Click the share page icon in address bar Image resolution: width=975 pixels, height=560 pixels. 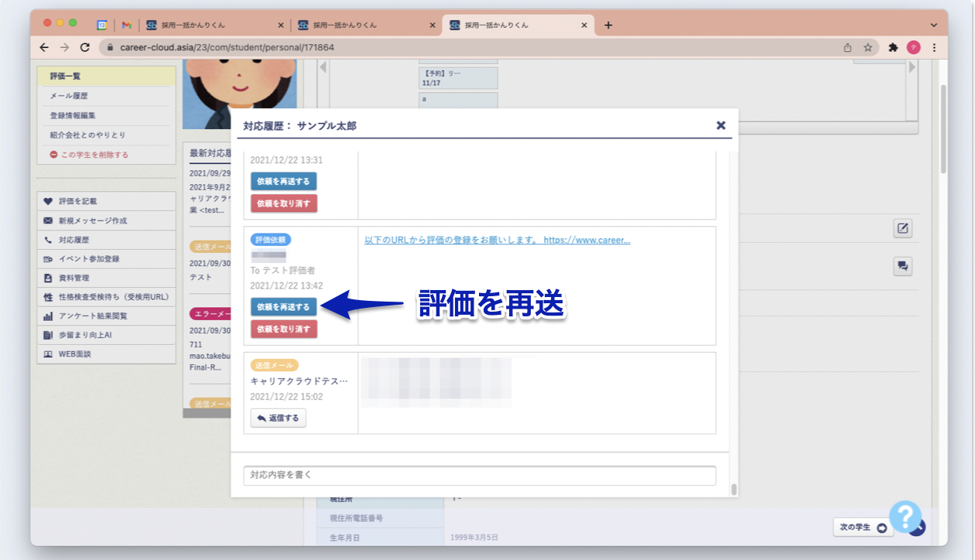(x=847, y=47)
